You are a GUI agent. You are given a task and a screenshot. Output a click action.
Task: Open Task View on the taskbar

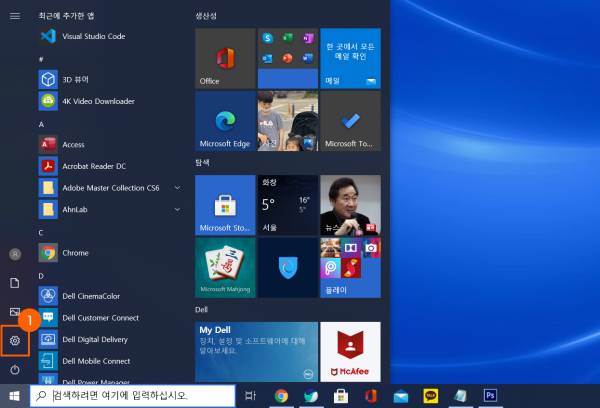point(251,396)
